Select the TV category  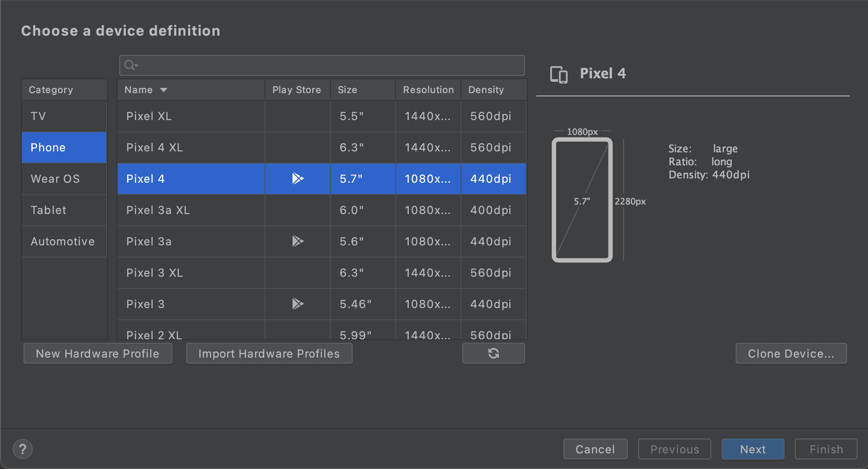click(64, 116)
